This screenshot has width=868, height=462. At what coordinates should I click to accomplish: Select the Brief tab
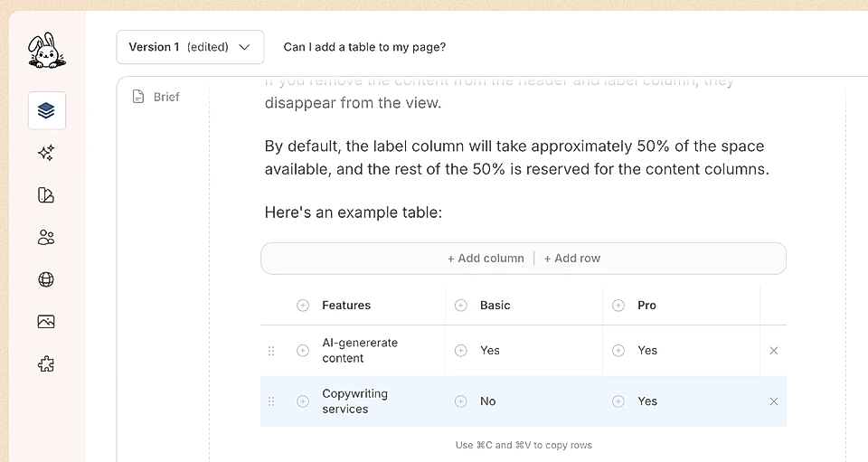[156, 97]
